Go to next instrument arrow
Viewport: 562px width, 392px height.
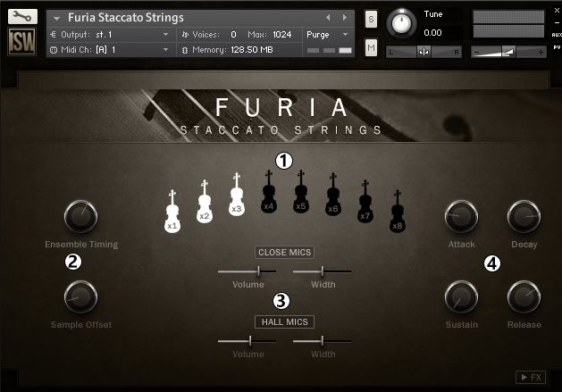click(345, 17)
